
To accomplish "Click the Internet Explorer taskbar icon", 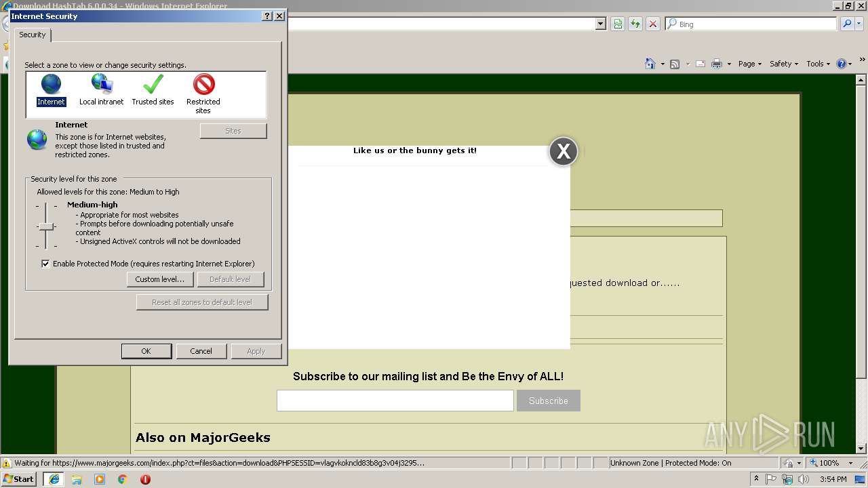I will click(53, 479).
